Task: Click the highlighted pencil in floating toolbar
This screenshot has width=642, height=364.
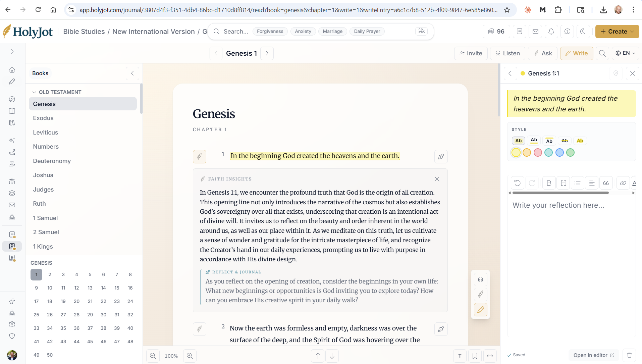Action: [481, 310]
